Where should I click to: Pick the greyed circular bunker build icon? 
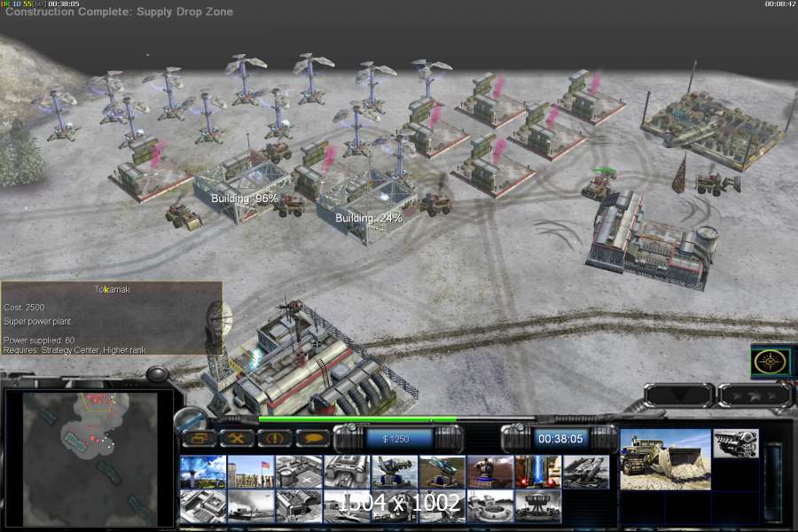[490, 506]
